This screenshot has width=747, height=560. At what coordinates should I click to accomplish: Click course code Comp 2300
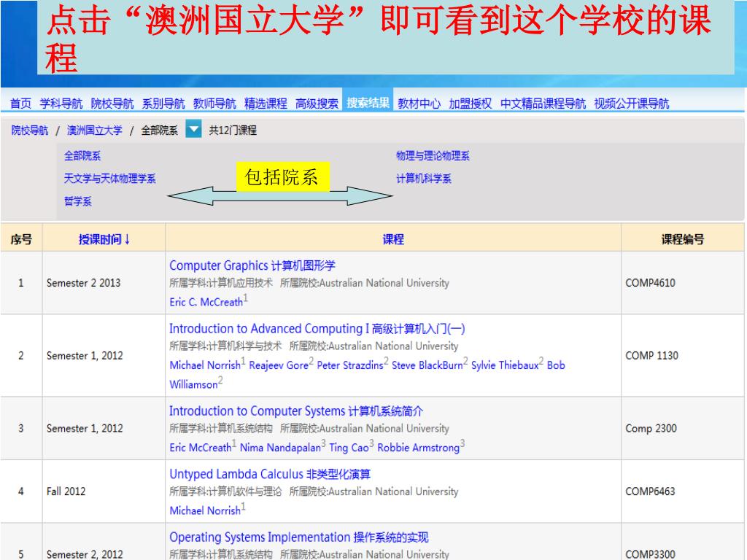pyautogui.click(x=651, y=429)
